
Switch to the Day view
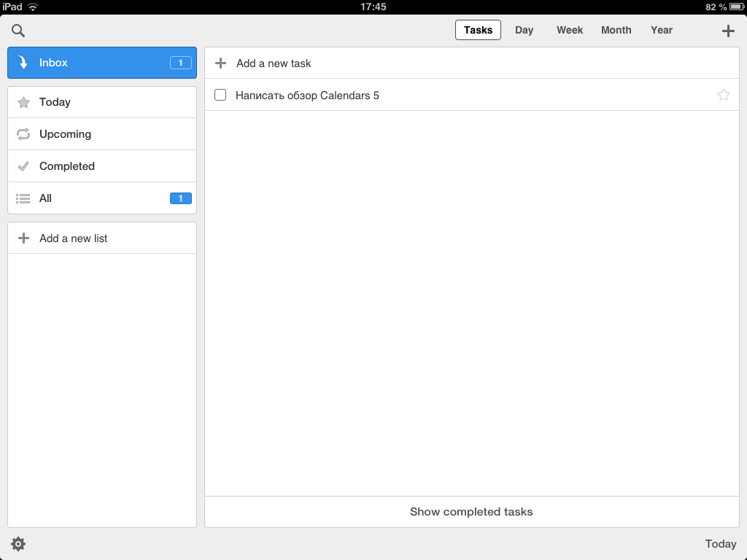point(524,30)
